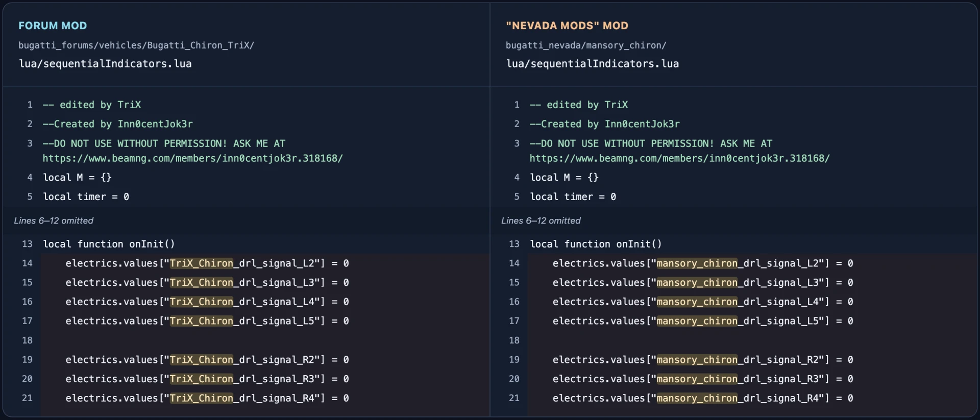
Task: Open the beamng.com members link in right pane
Action: click(x=679, y=158)
